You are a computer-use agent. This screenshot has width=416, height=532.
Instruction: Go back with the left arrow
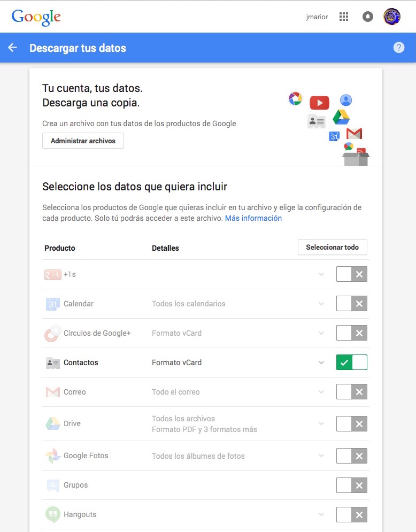[12, 48]
